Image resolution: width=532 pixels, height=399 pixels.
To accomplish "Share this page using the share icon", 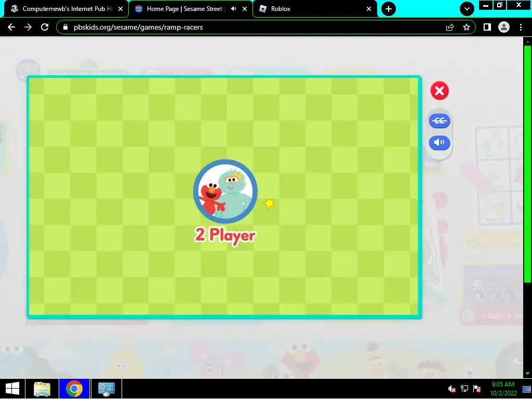I will click(x=450, y=27).
